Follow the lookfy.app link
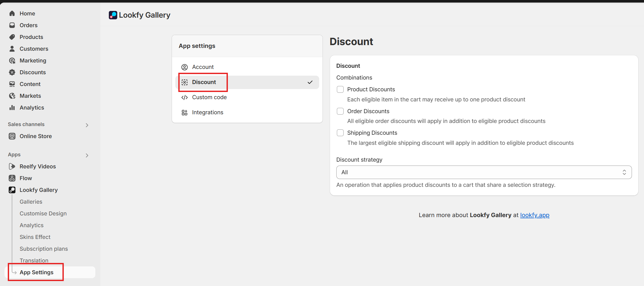Viewport: 644px width, 286px height. point(535,215)
